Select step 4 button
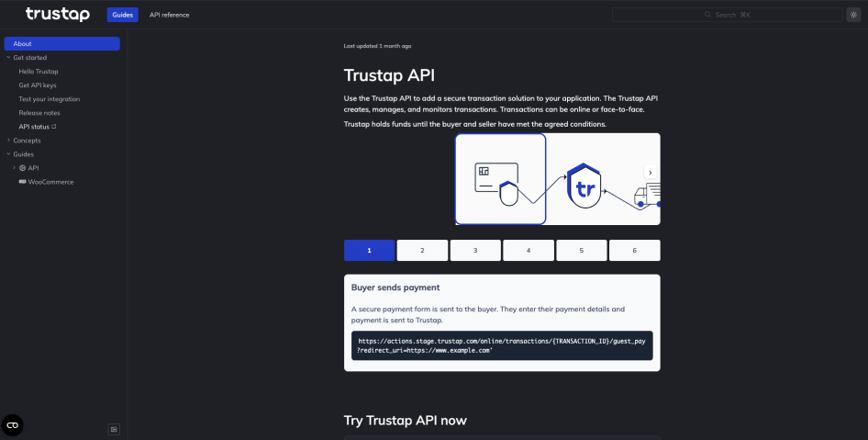The width and height of the screenshot is (868, 440). (x=529, y=251)
